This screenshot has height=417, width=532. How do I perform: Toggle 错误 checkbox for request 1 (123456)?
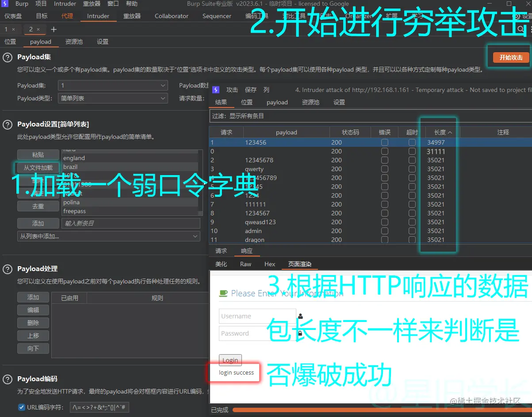385,142
